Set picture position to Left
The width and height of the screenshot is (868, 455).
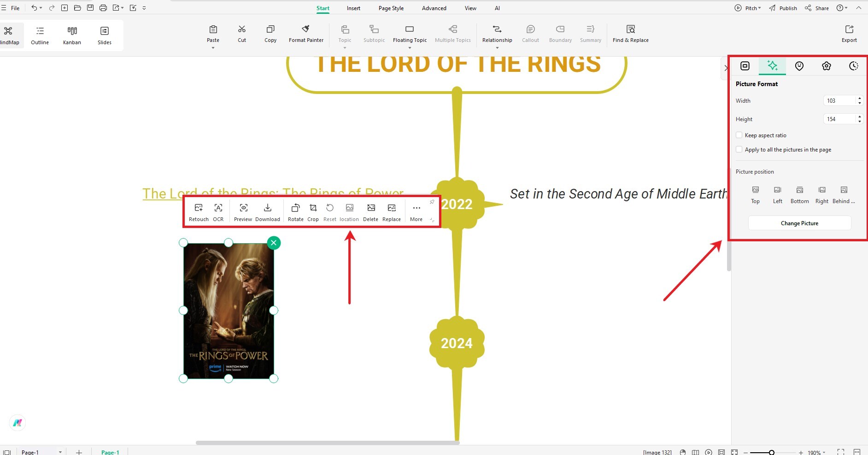tap(778, 195)
